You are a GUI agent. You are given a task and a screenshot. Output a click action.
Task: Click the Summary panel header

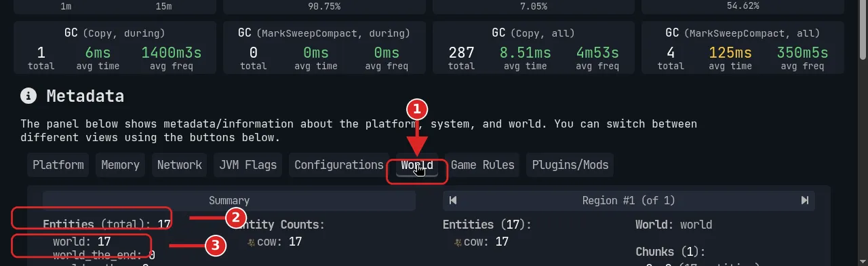pos(229,200)
